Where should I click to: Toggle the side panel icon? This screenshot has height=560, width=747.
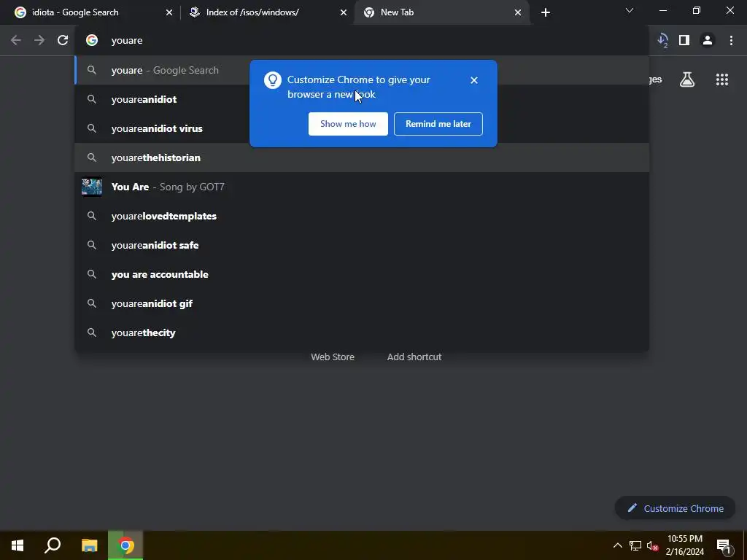pyautogui.click(x=684, y=41)
